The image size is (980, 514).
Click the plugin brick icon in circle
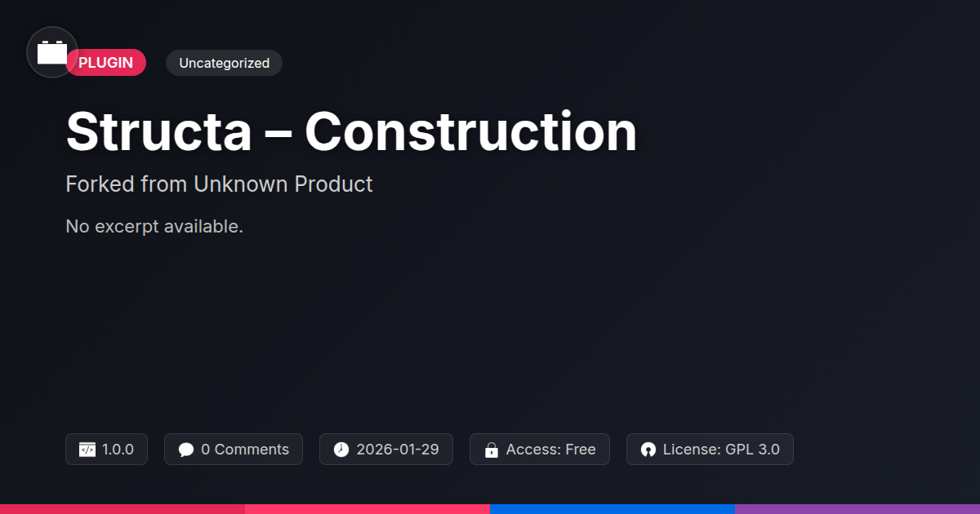[x=52, y=52]
